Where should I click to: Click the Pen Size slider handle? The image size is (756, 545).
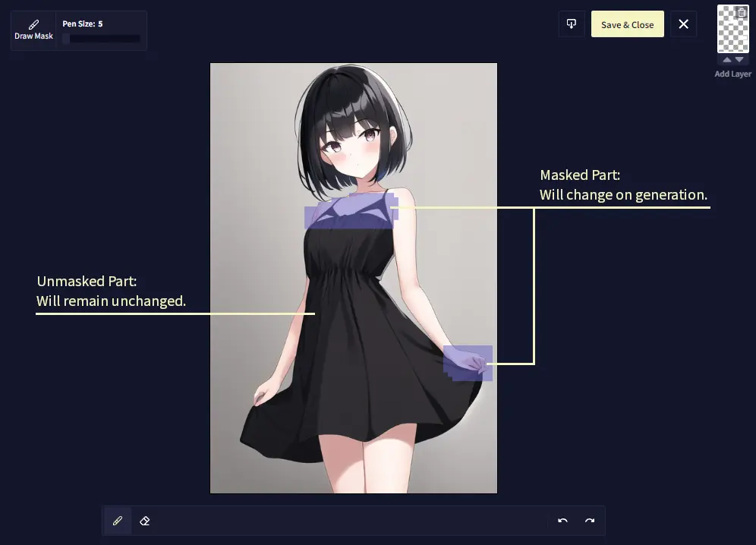pos(66,39)
